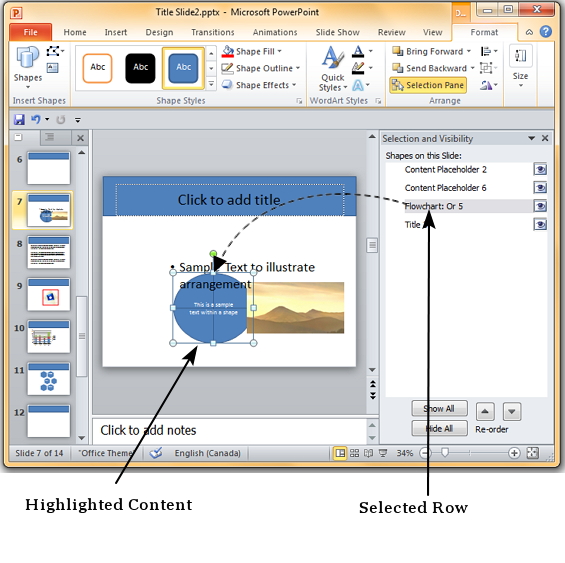565x563 pixels.
Task: Click the Redo icon
Action: [x=61, y=119]
